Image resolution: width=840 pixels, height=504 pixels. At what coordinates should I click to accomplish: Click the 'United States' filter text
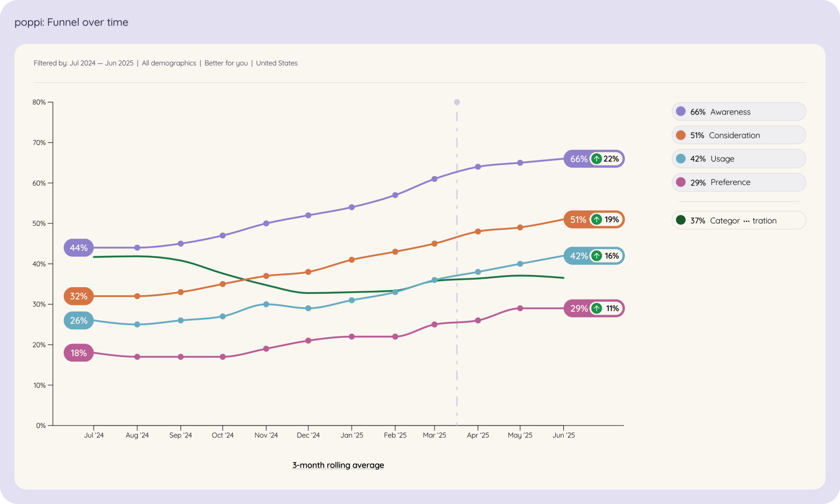[x=277, y=63]
